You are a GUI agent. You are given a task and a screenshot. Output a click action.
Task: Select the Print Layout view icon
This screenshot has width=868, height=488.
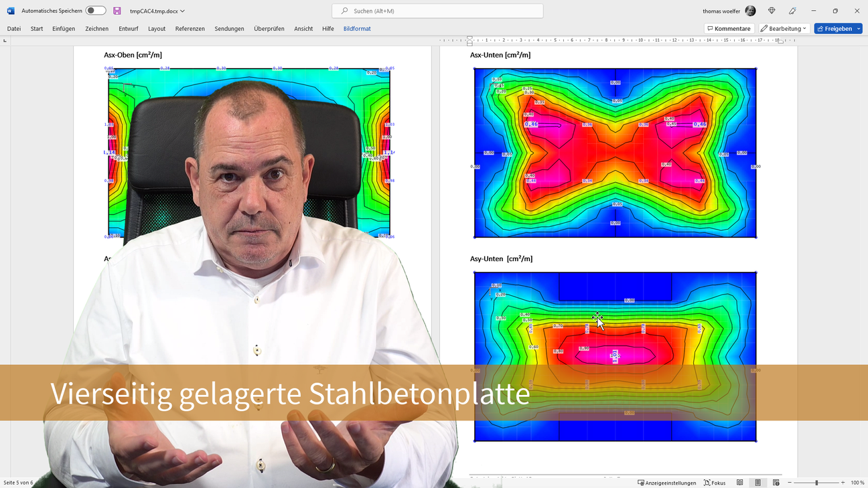coord(758,483)
